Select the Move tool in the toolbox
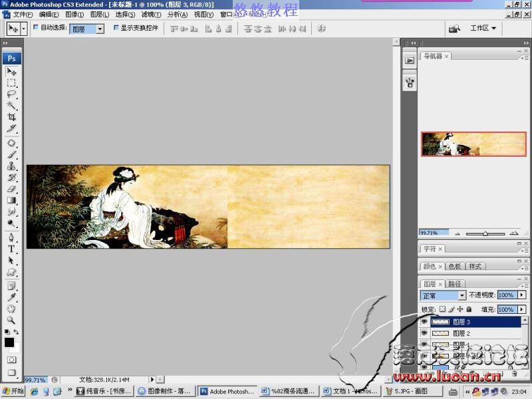The width and height of the screenshot is (532, 399). pyautogui.click(x=11, y=72)
